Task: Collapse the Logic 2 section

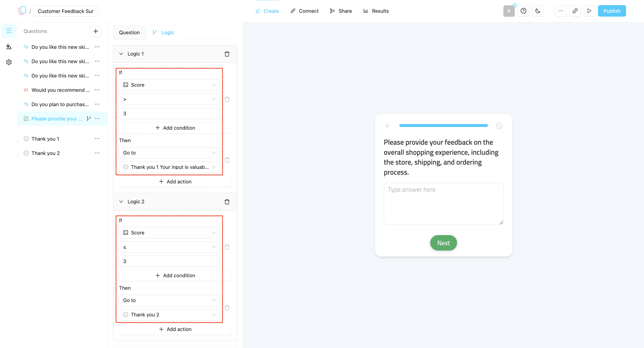Action: coord(121,202)
